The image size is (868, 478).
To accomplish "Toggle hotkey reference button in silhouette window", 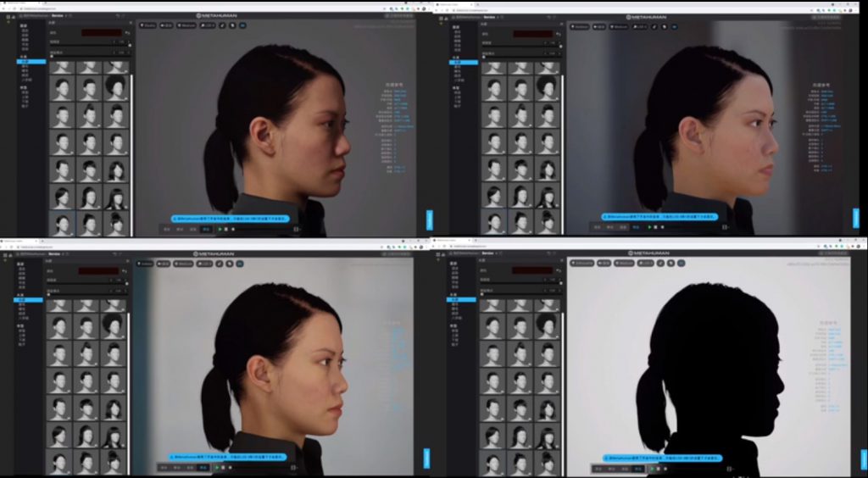I will (x=681, y=263).
